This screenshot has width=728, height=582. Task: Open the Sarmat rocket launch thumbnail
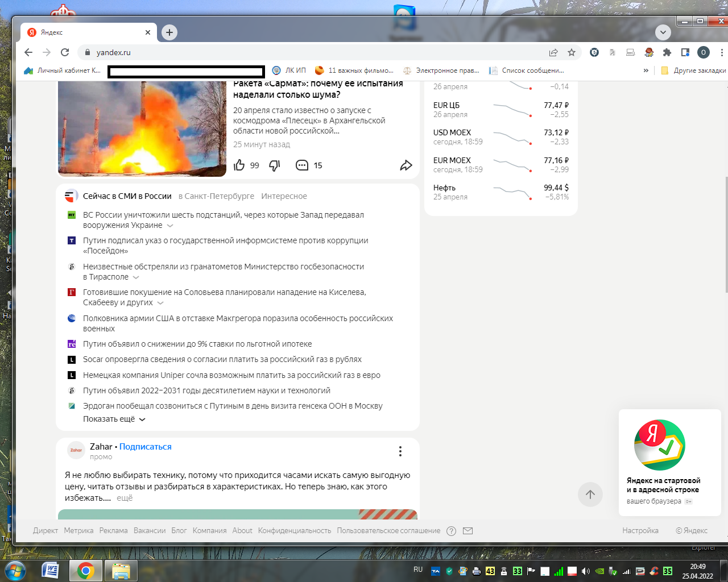pos(142,129)
